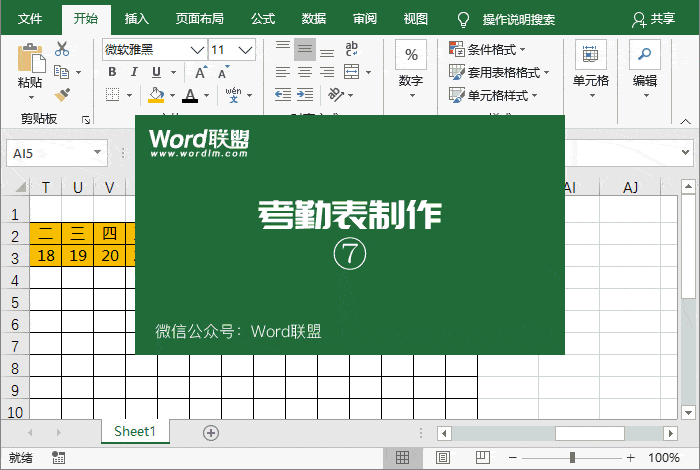Select the Format Painter brush
The width and height of the screenshot is (700, 470).
point(62,95)
